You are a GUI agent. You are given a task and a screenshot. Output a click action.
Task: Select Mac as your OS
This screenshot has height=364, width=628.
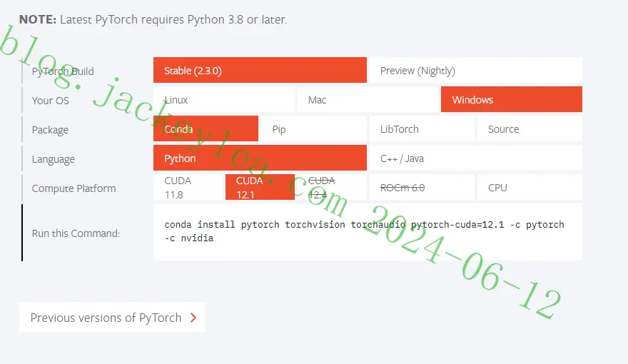tap(368, 99)
